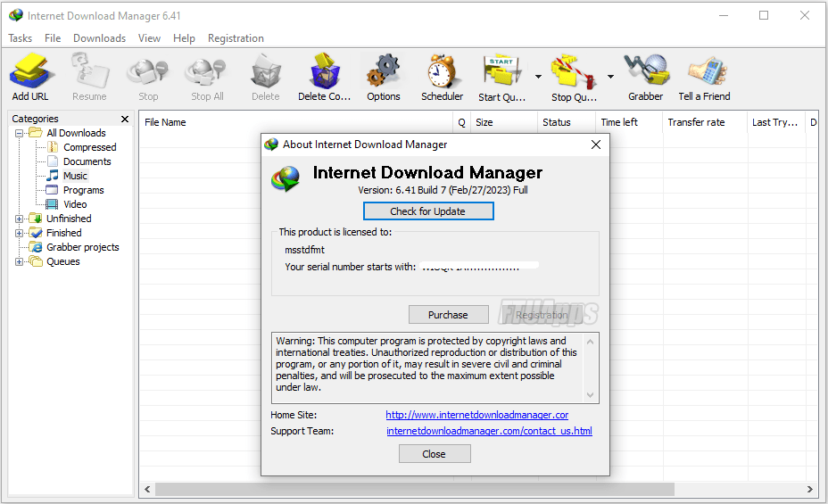Click the licensed name msstdfmt

tap(304, 250)
